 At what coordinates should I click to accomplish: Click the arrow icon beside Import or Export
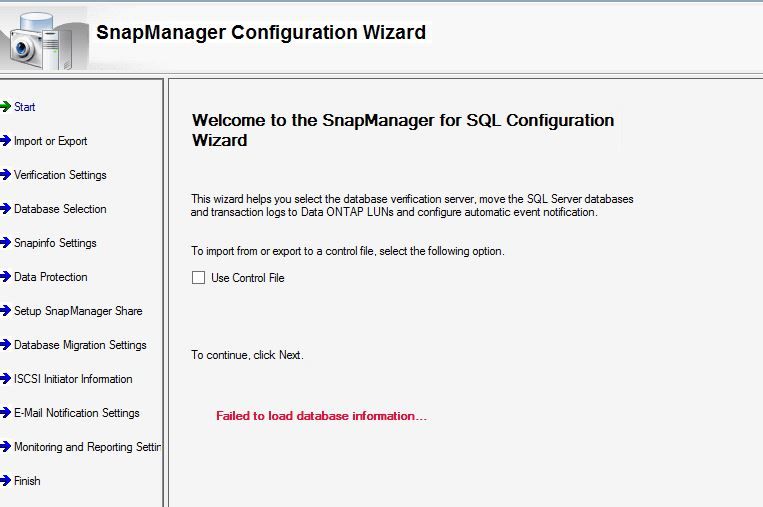[5, 141]
